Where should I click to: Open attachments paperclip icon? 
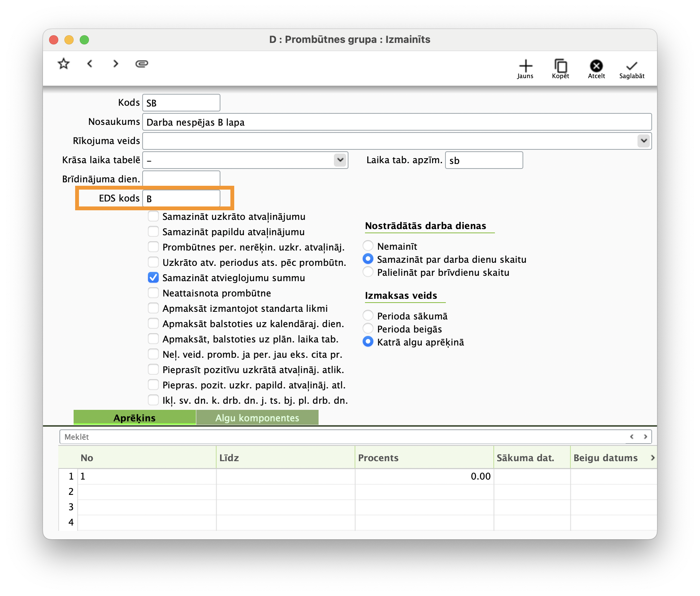(x=141, y=64)
